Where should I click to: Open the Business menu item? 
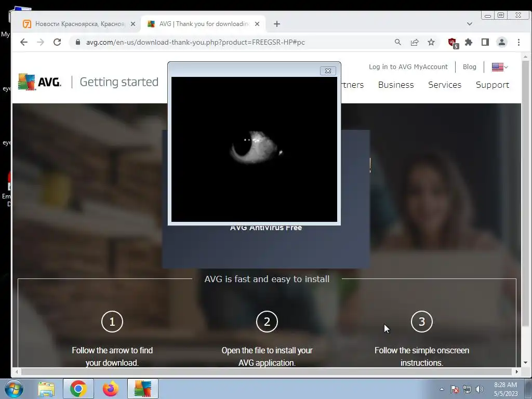click(396, 85)
